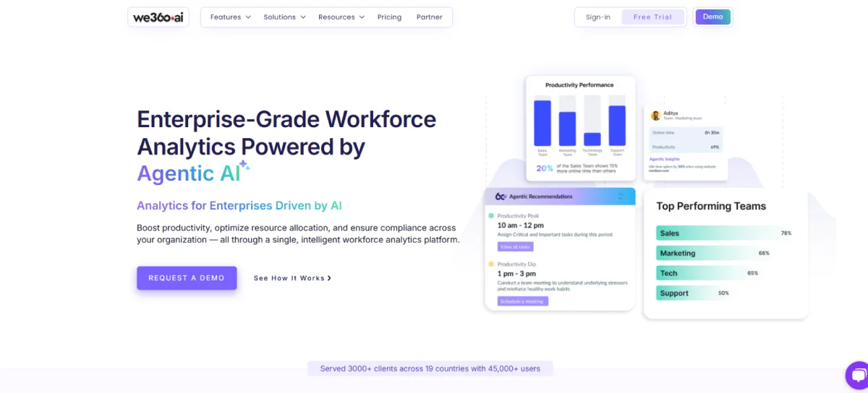Click the "1 pm - 3 pm" time text
Viewport: 868px width, 393px height.
click(516, 275)
